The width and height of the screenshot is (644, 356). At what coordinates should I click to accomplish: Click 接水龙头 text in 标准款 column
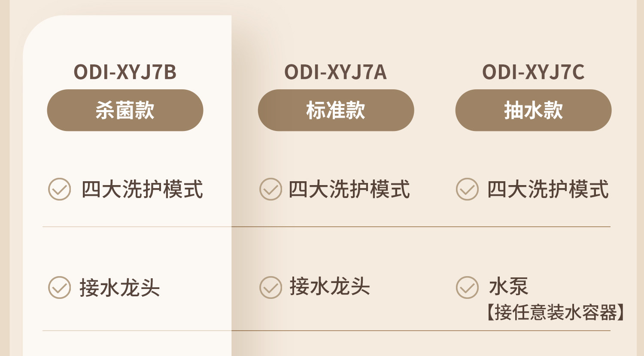pos(330,286)
